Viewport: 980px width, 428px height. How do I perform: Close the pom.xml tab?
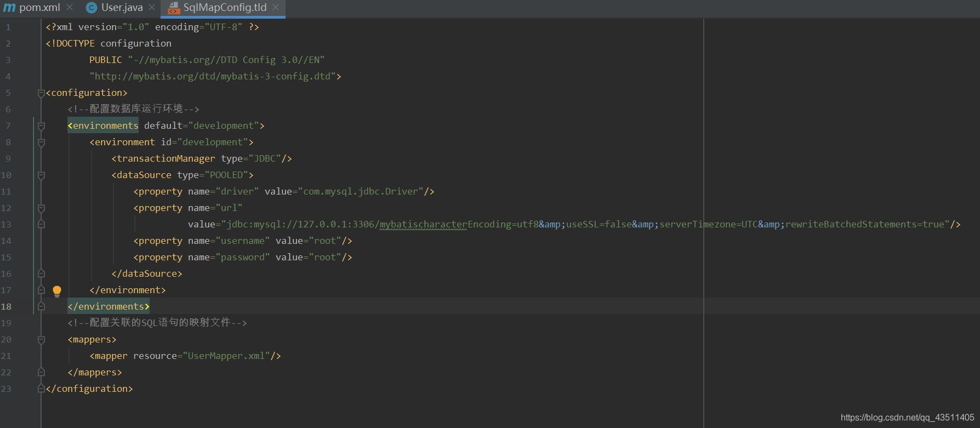pyautogui.click(x=70, y=8)
